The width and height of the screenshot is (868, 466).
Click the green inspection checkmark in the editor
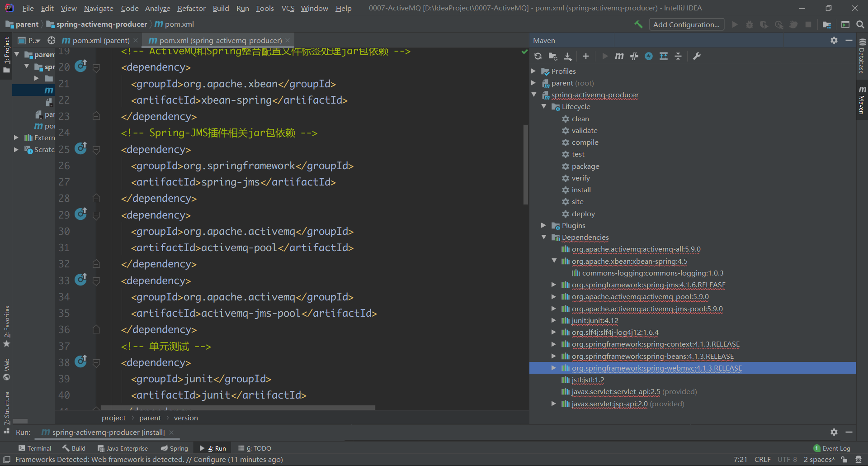click(x=524, y=52)
